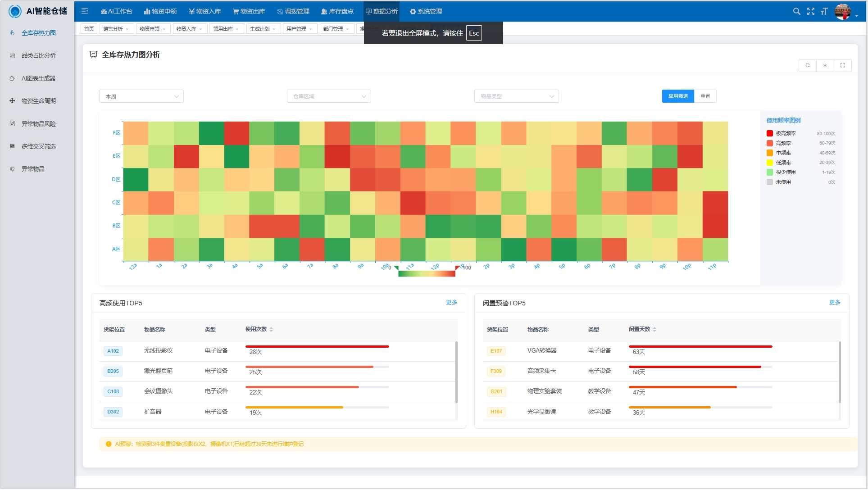Click the font size icon in top bar
This screenshot has width=868, height=490.
tap(824, 12)
